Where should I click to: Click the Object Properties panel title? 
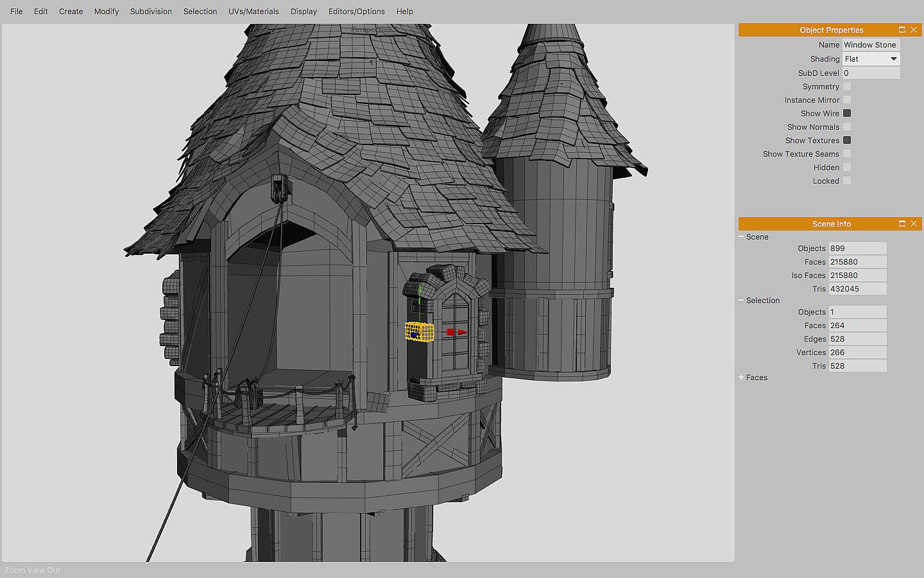coord(832,30)
